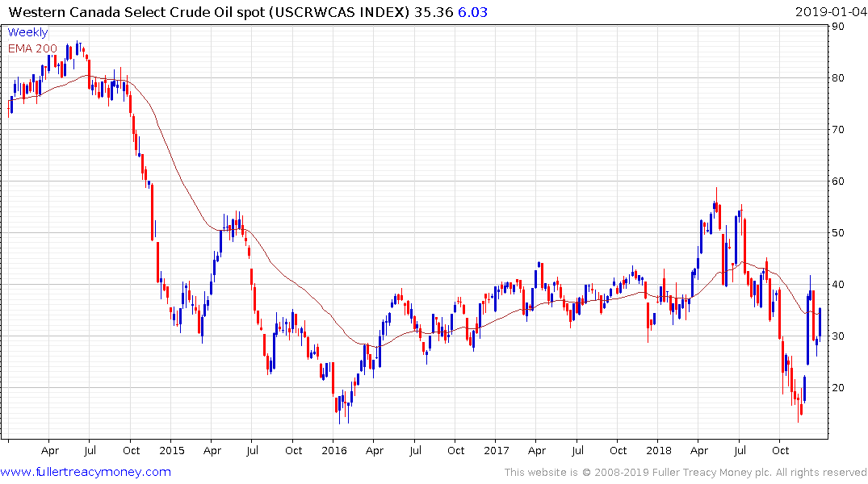Image resolution: width=868 pixels, height=484 pixels.
Task: Open the www.fullertreacymoney.com link
Action: tap(86, 472)
